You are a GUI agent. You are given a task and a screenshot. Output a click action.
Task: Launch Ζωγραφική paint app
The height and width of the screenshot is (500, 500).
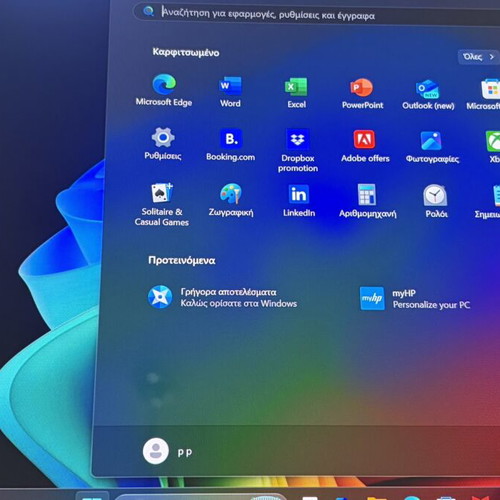coord(231,200)
